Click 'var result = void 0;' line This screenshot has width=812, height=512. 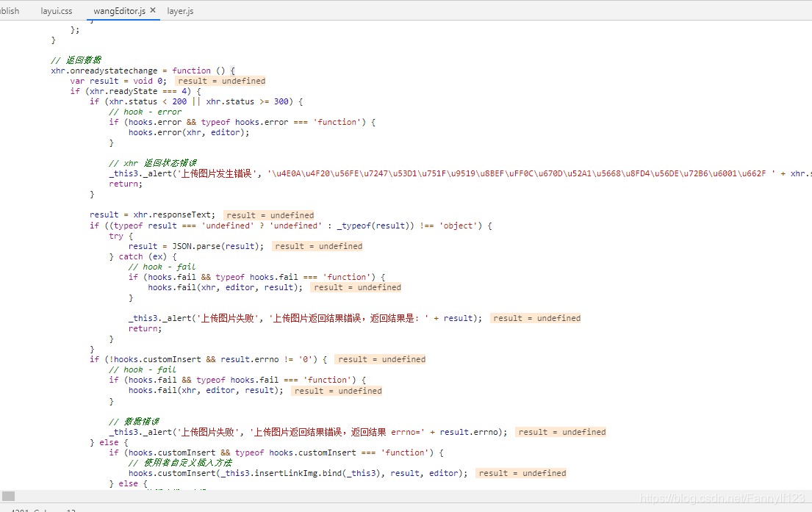(x=118, y=81)
